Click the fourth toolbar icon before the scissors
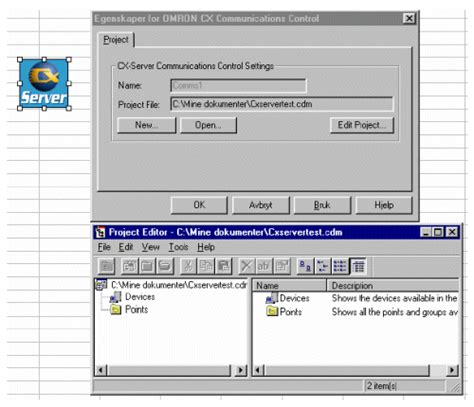Image resolution: width=474 pixels, height=407 pixels. tap(165, 266)
